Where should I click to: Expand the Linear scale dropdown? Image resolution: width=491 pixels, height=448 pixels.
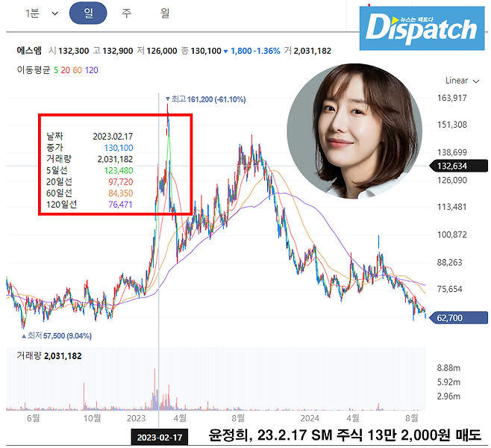click(x=461, y=80)
